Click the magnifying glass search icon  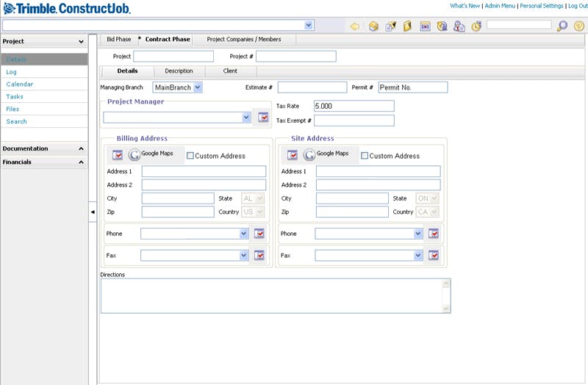[x=562, y=26]
